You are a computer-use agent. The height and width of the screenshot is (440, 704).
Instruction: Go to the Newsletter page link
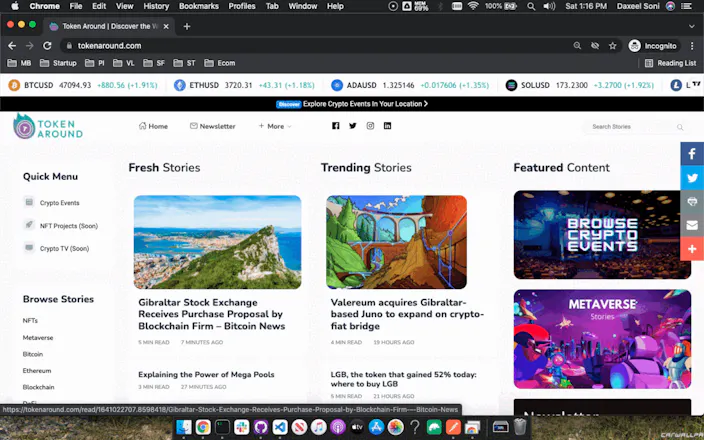click(x=212, y=126)
